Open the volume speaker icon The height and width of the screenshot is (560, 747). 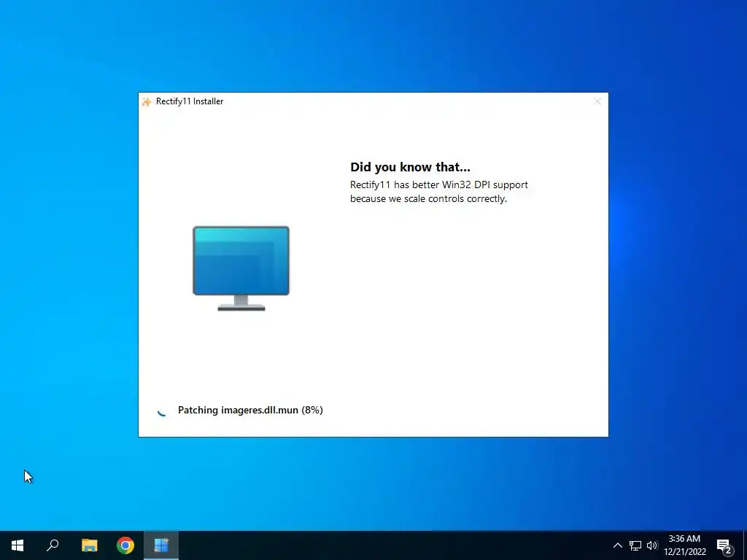(651, 545)
